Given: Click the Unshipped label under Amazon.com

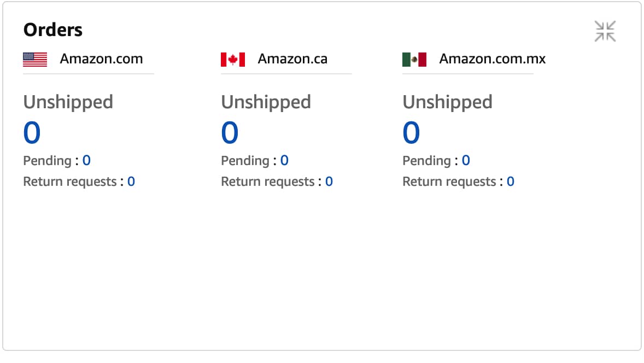Looking at the screenshot, I should [68, 102].
